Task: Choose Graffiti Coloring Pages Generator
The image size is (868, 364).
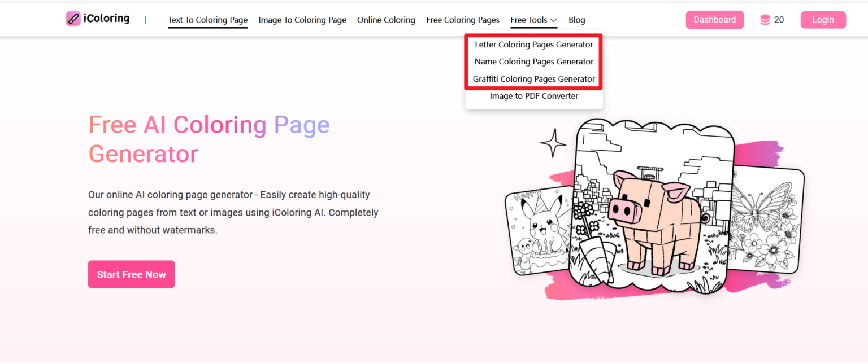Action: [x=533, y=79]
